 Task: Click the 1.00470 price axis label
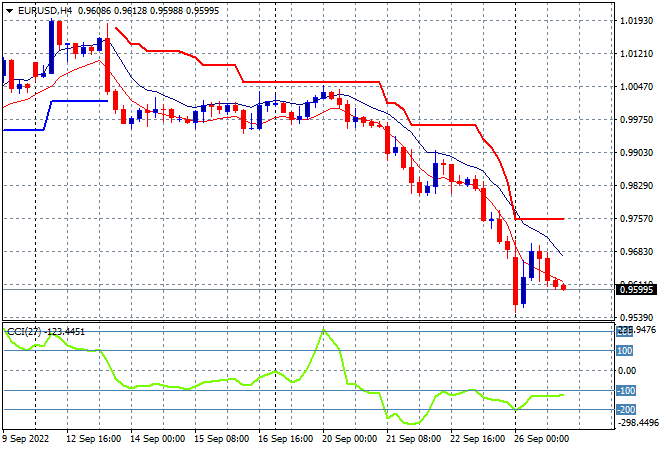pyautogui.click(x=636, y=86)
